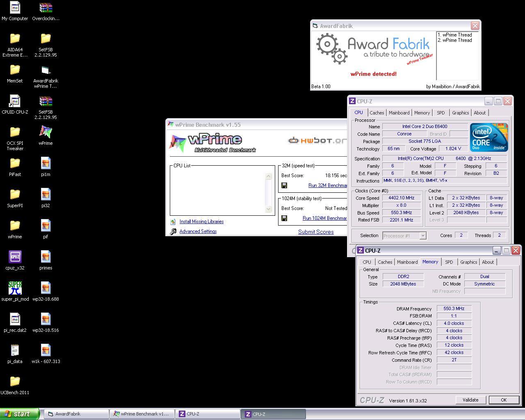Open Memory tab in upper CPU-Z window
Viewport: 525px width, 420px height.
[422, 113]
